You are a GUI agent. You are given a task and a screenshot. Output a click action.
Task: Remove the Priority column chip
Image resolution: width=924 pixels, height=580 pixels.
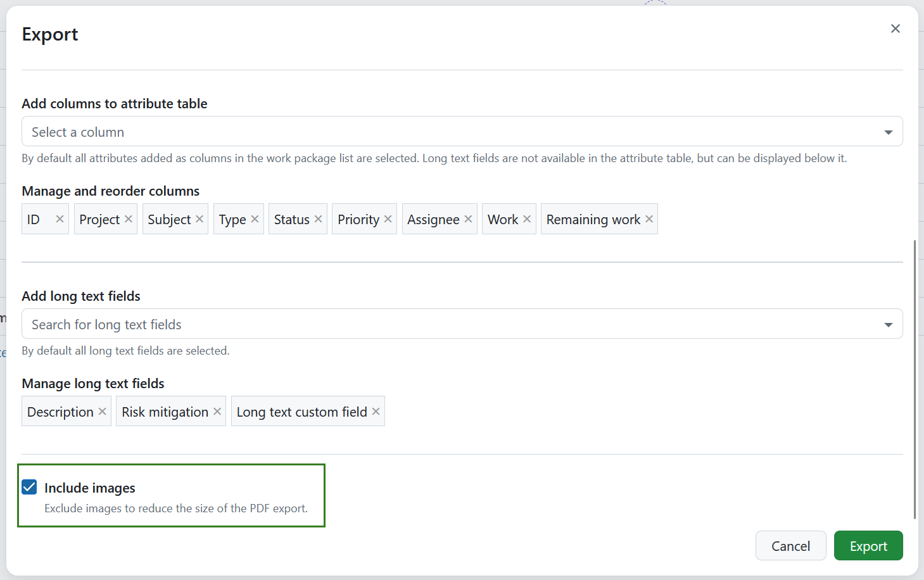click(x=388, y=218)
